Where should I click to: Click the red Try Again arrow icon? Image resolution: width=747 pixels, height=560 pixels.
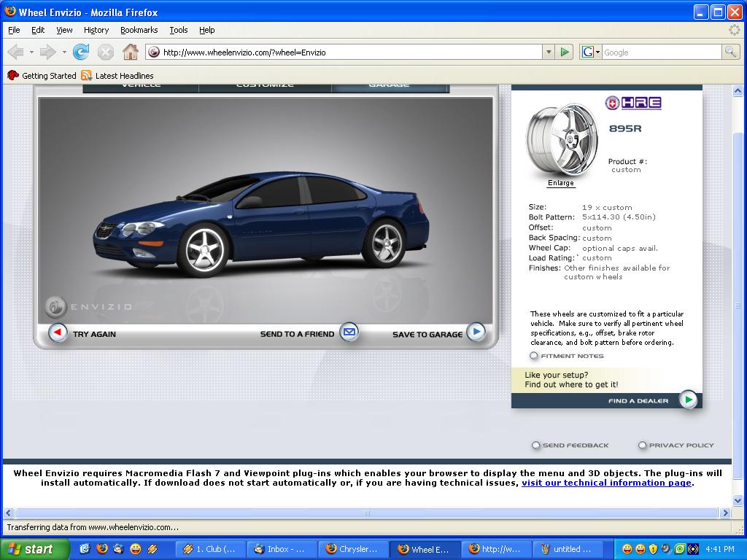[58, 332]
